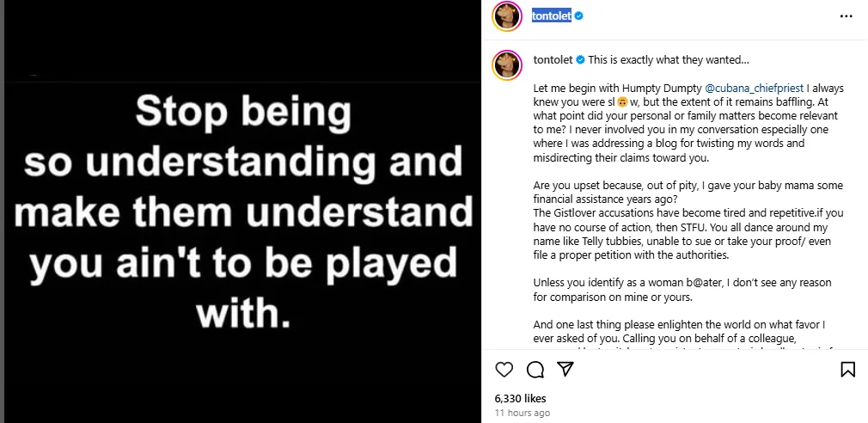Click verified badge next to header username
The image size is (868, 423).
(x=578, y=16)
